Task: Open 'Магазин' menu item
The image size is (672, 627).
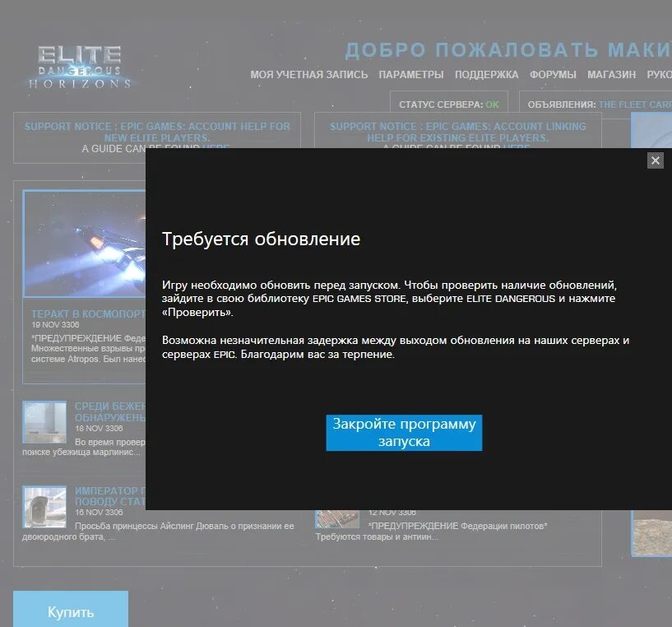Action: (611, 75)
